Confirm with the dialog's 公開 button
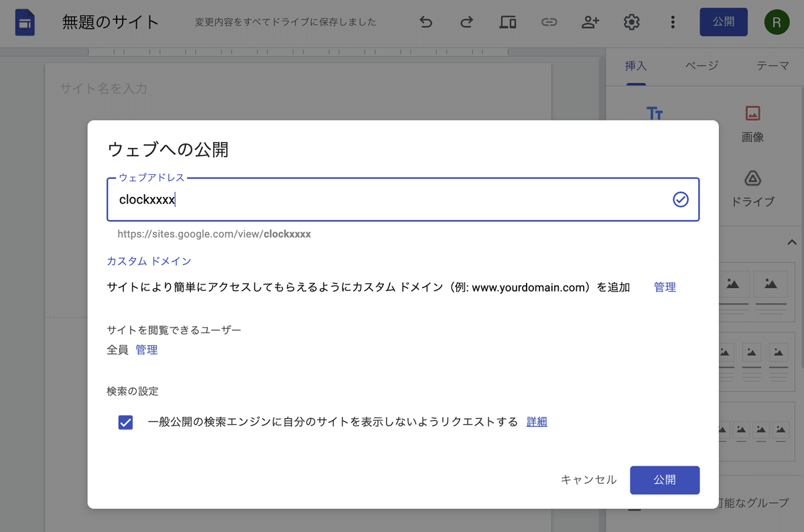804x532 pixels. tap(665, 480)
